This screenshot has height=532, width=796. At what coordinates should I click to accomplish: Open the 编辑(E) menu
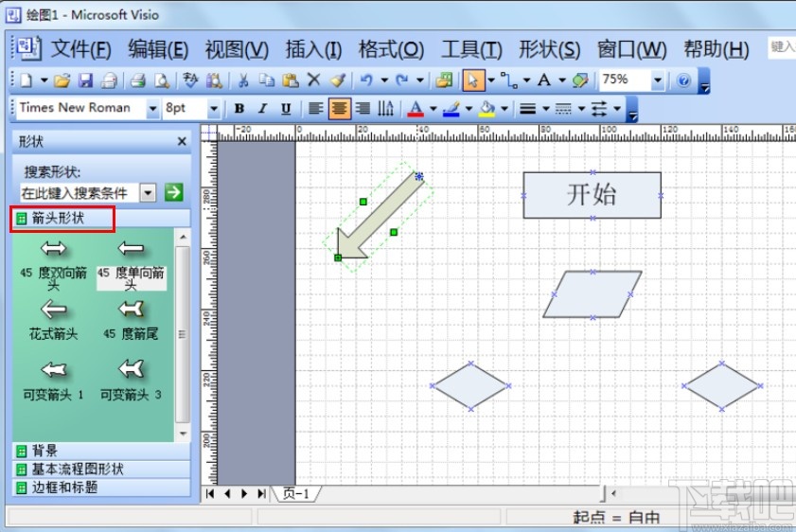[158, 50]
